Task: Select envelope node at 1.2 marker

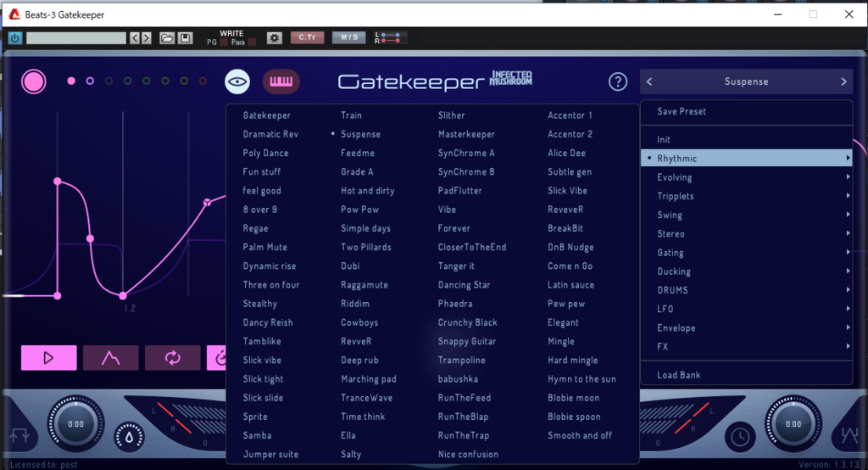Action: (x=123, y=296)
